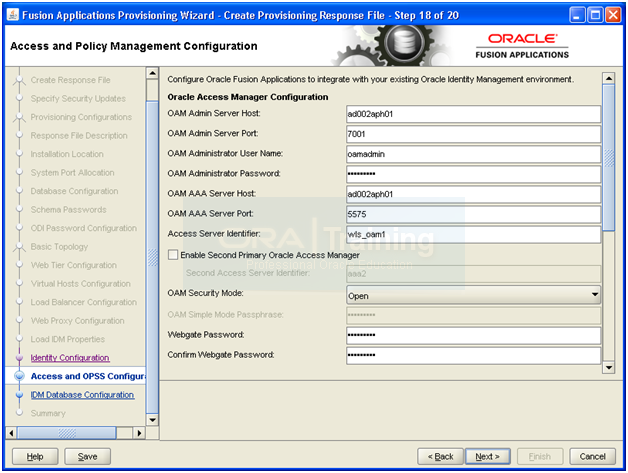This screenshot has height=473, width=628.
Task: Click the OAM Simple Mode Passphrase field
Action: (473, 315)
